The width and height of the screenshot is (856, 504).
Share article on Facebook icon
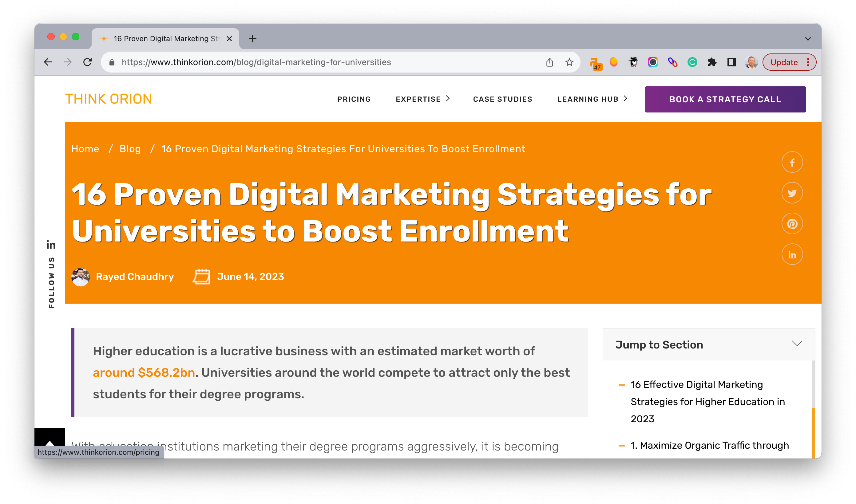[x=792, y=162]
